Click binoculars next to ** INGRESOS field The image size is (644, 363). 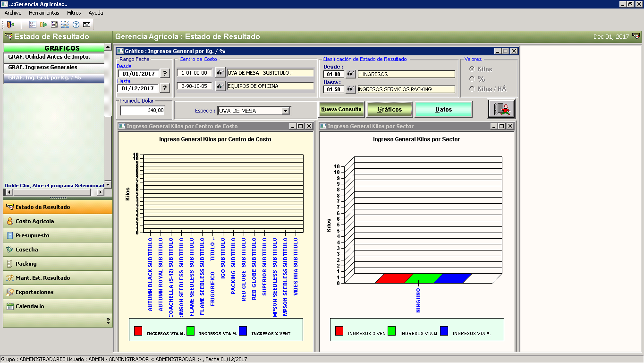(350, 74)
